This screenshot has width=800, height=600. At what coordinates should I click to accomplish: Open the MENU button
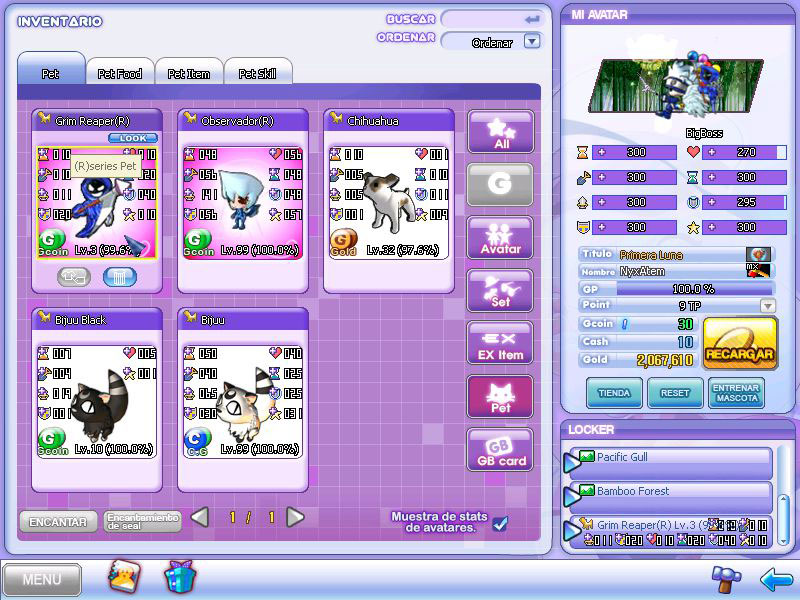click(x=42, y=580)
